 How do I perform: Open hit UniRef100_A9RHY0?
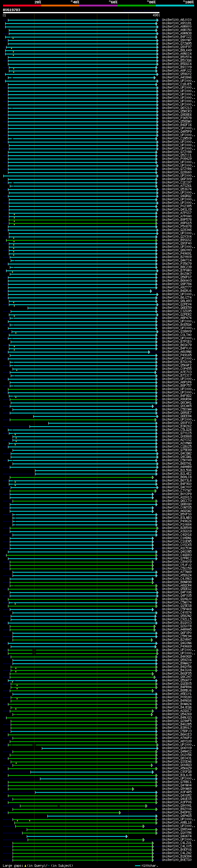177,26
